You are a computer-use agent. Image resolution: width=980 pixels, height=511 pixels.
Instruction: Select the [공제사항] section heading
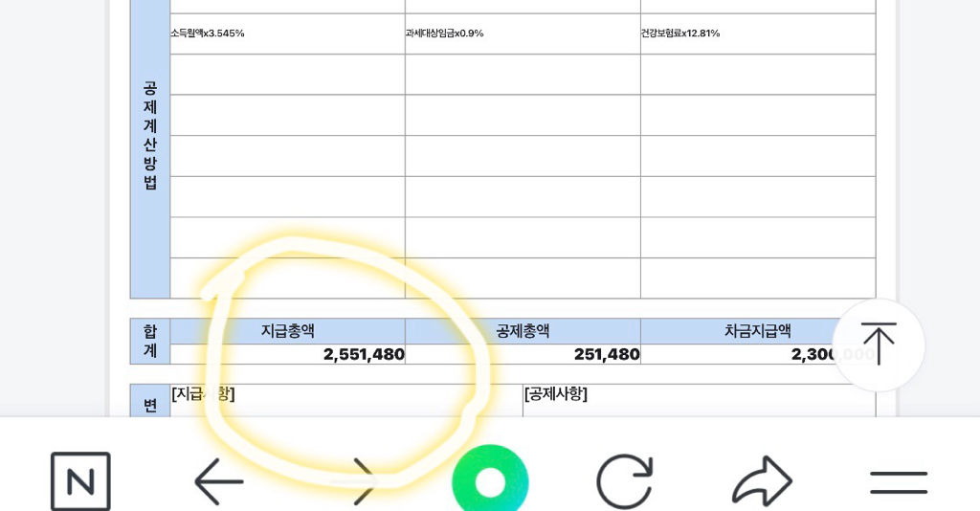tap(555, 393)
